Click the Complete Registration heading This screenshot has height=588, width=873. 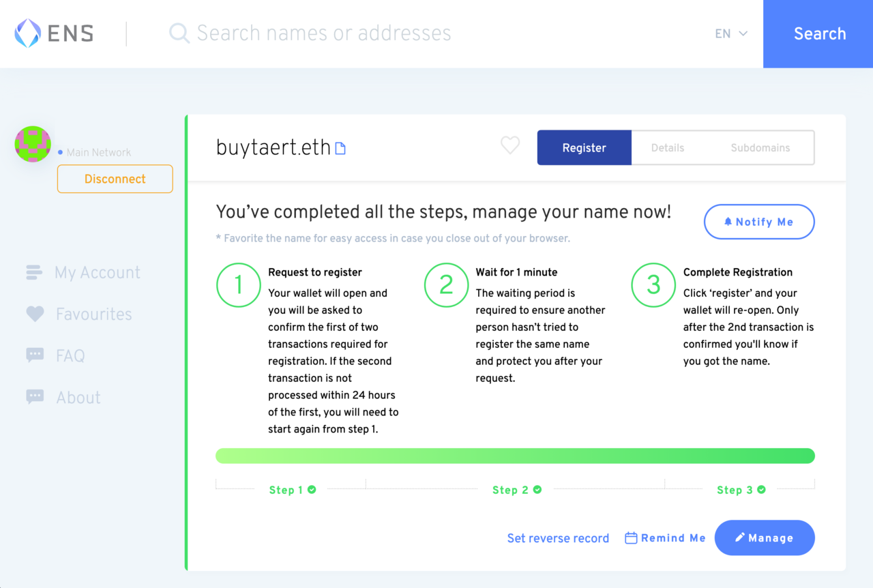[x=738, y=272]
